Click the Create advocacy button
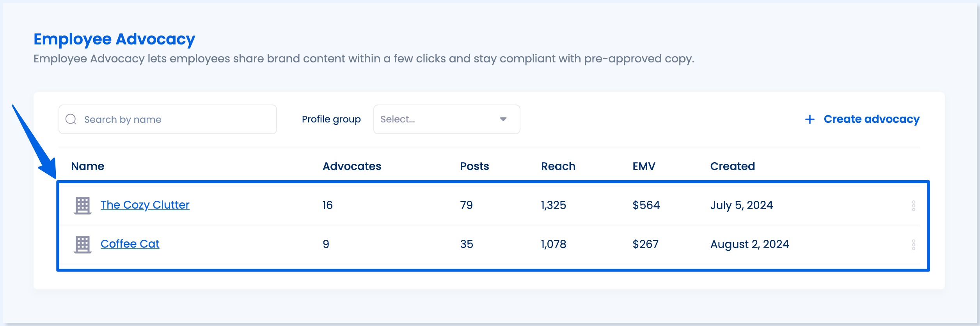Screen dimensions: 980x326 pyautogui.click(x=872, y=119)
